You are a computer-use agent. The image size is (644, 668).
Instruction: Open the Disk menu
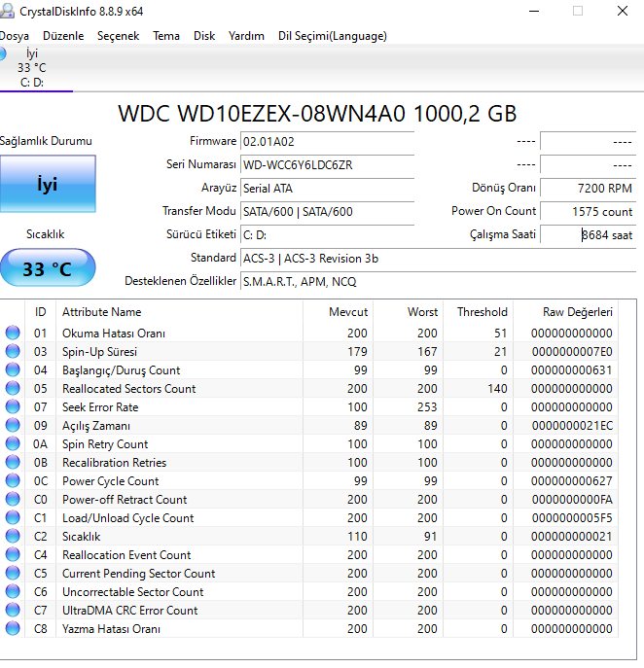point(204,36)
